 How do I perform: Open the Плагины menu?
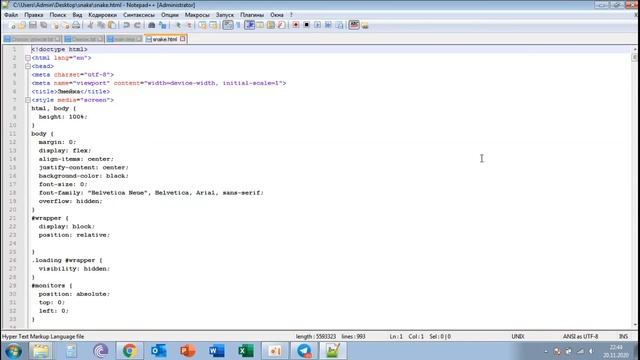(252, 15)
